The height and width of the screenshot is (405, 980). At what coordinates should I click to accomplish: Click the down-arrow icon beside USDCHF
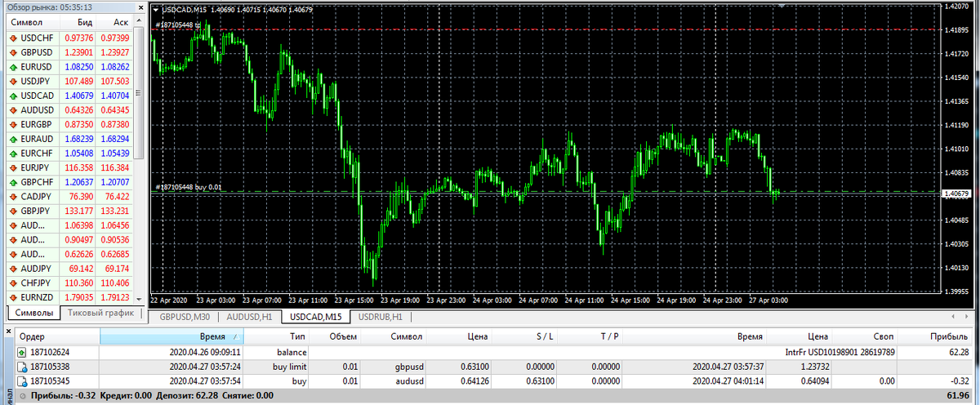pyautogui.click(x=13, y=38)
